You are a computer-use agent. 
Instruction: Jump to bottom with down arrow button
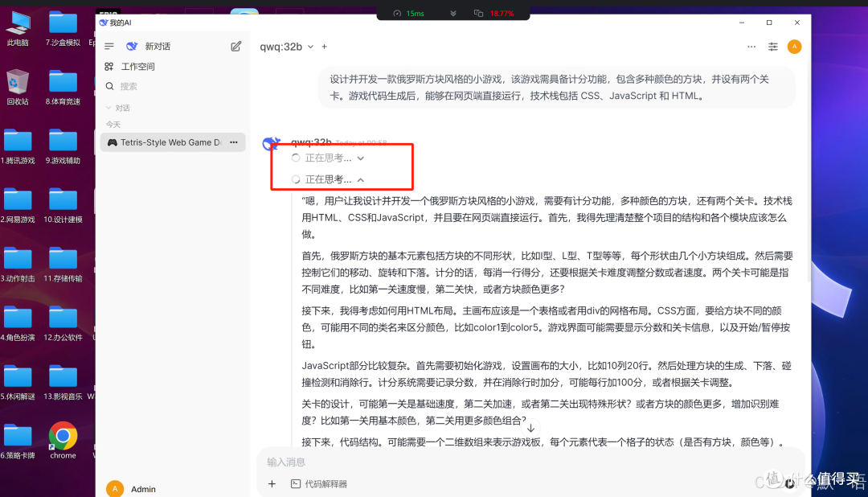(x=530, y=429)
